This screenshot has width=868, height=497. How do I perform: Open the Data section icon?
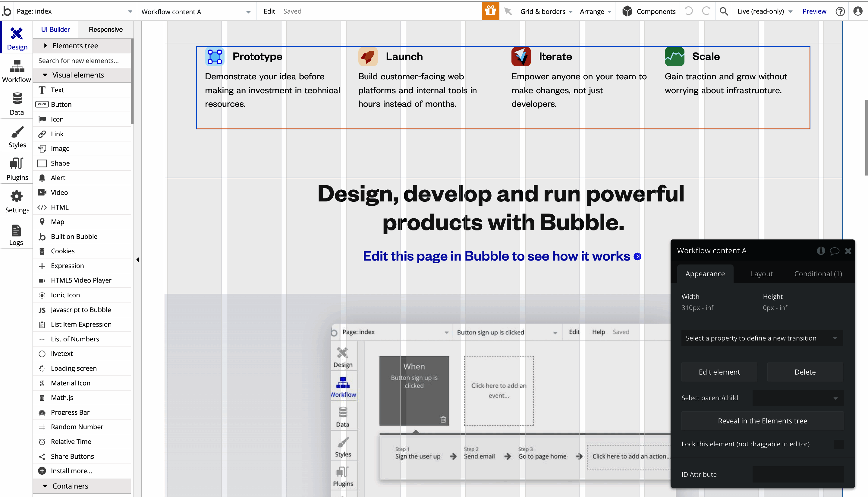(x=17, y=103)
